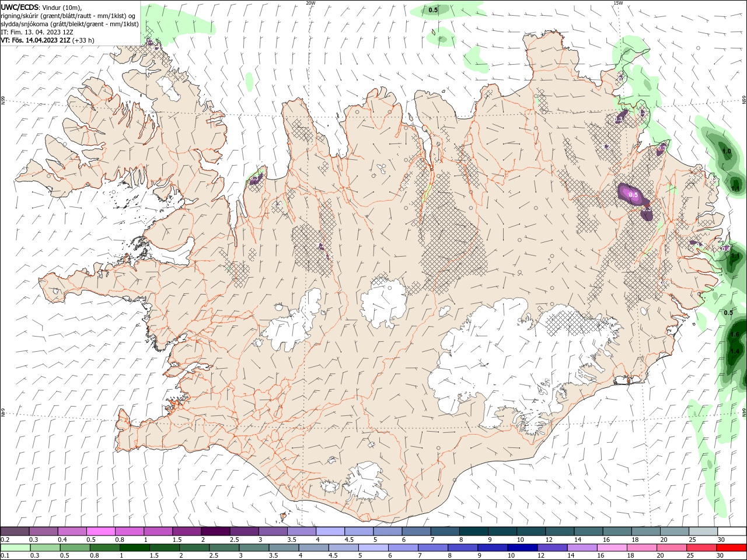The image size is (747, 560).
Task: Click the small purple snow patch on the northwest coast
Action: pos(256,179)
